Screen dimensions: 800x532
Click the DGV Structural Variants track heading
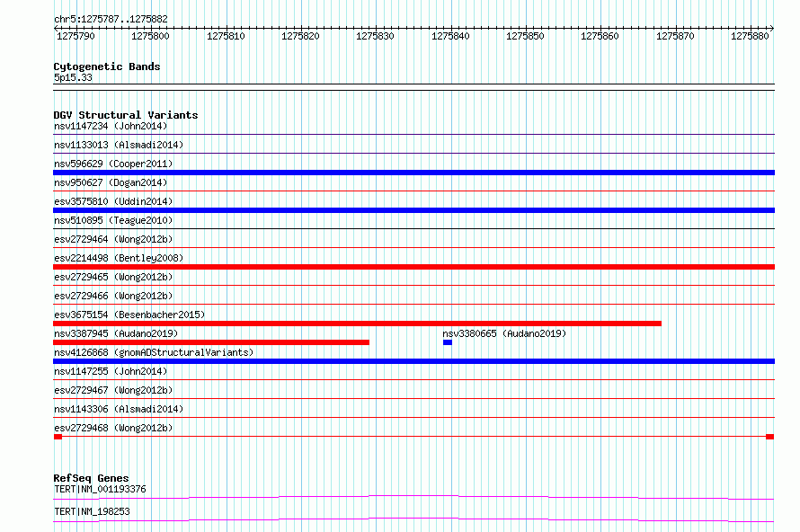click(x=126, y=115)
